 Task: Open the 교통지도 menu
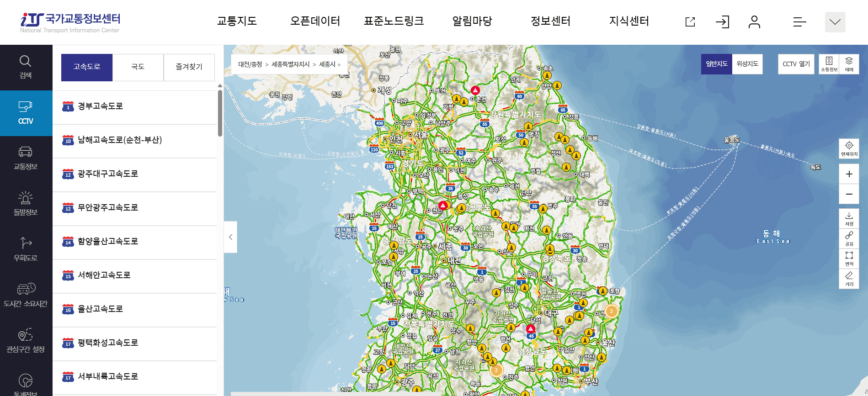click(237, 21)
